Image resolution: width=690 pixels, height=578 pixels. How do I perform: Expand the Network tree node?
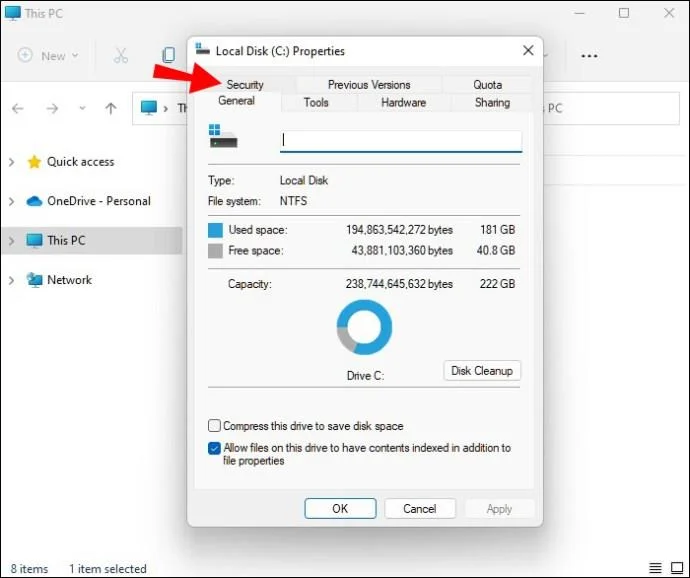click(11, 280)
